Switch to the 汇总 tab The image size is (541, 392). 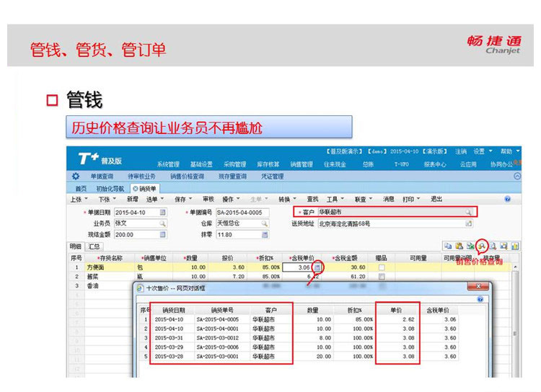[94, 246]
